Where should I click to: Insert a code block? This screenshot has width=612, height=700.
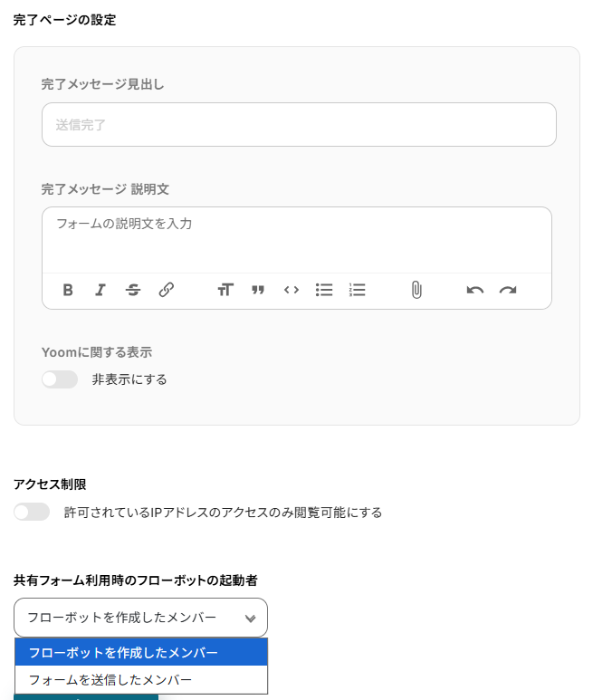(x=292, y=290)
